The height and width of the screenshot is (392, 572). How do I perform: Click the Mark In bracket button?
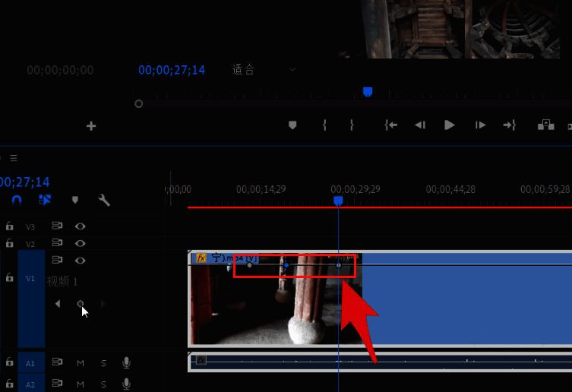click(324, 125)
